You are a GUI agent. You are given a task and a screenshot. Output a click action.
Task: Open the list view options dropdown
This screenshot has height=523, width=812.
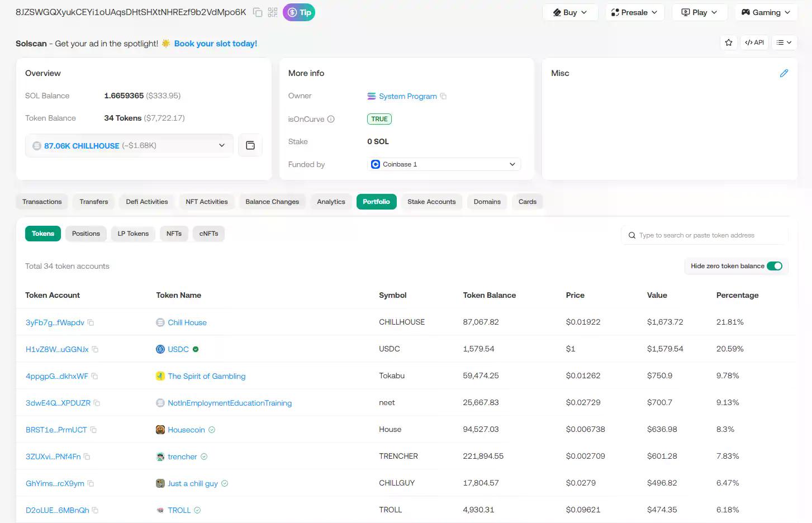(784, 42)
